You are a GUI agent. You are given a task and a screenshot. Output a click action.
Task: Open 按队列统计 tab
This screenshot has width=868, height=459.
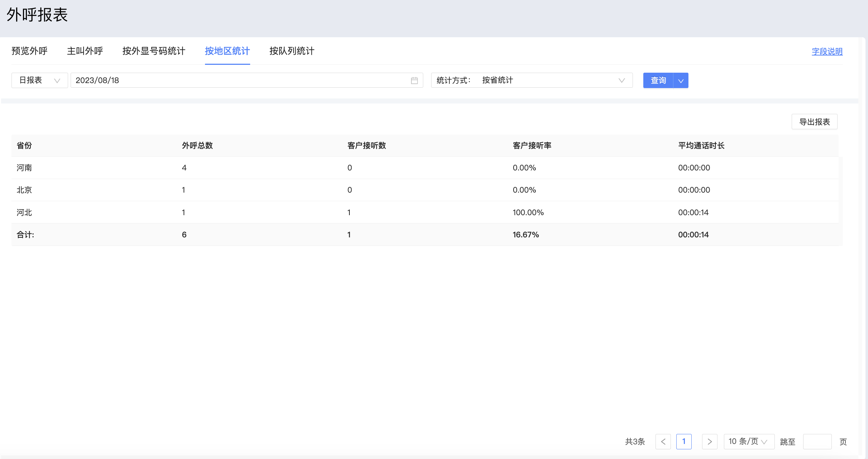pyautogui.click(x=292, y=51)
